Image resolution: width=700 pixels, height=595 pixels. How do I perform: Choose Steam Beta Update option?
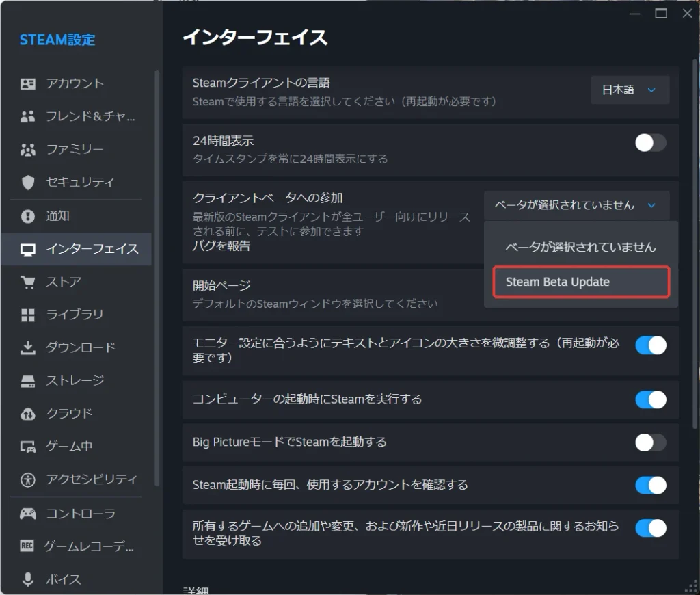[x=581, y=282]
